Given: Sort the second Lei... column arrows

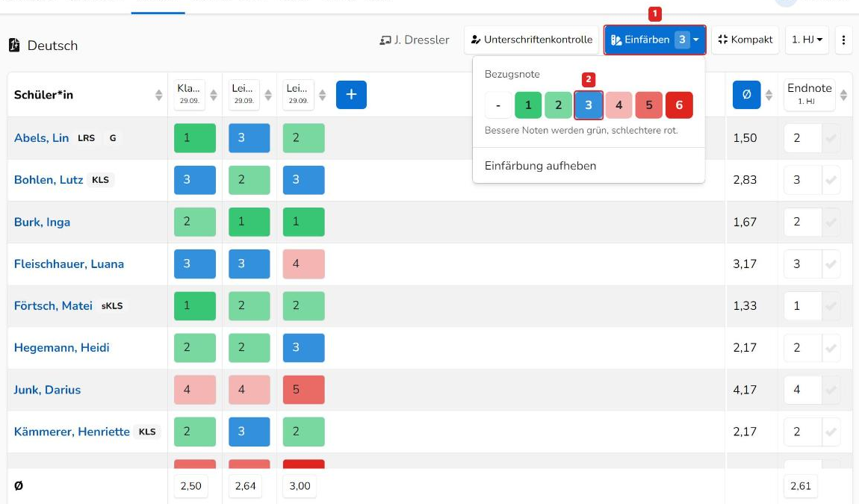Looking at the screenshot, I should [x=322, y=95].
